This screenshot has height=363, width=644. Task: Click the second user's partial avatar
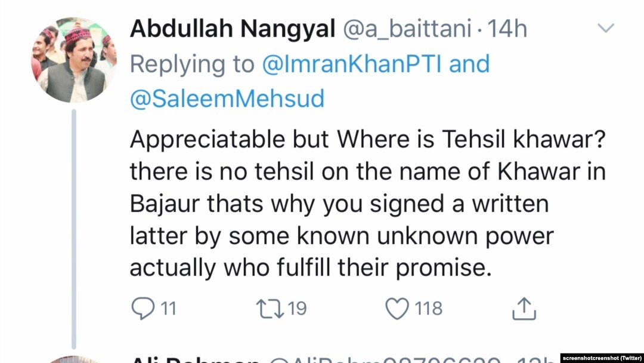click(x=74, y=359)
